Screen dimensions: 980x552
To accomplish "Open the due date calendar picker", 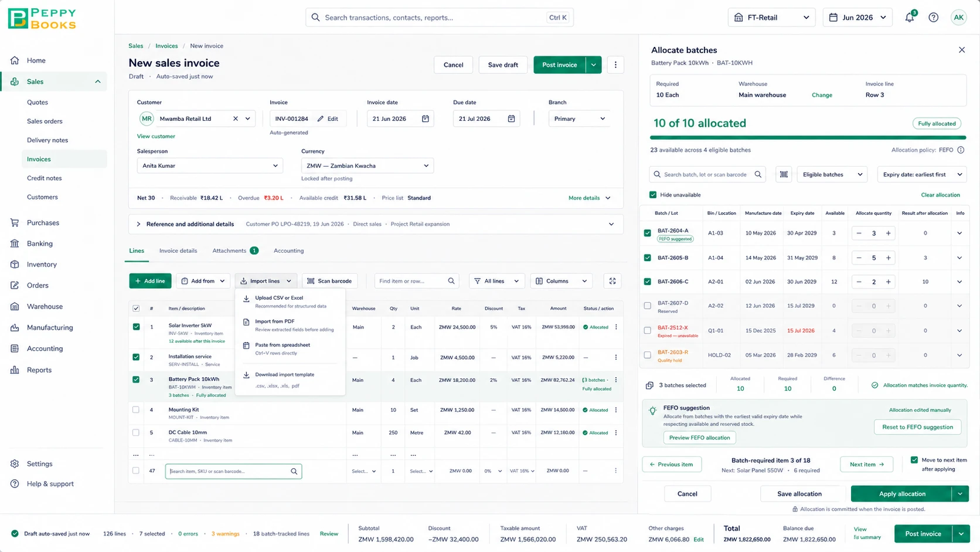I will [x=511, y=118].
